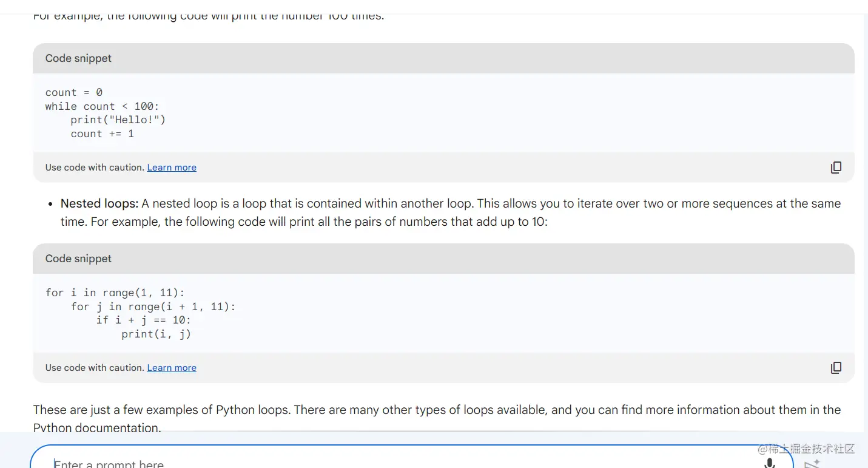
Task: Click the first Code snippet header
Action: click(79, 58)
